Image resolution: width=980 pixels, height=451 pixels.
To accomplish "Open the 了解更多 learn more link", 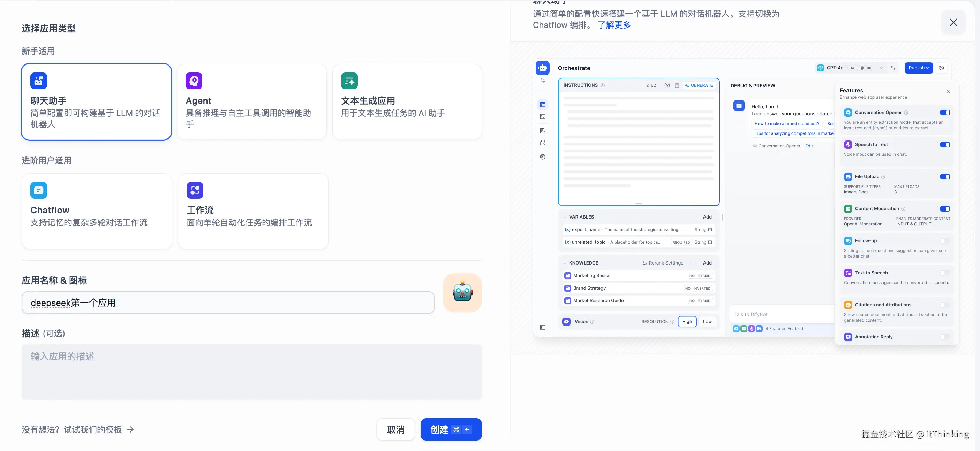I will [x=614, y=25].
